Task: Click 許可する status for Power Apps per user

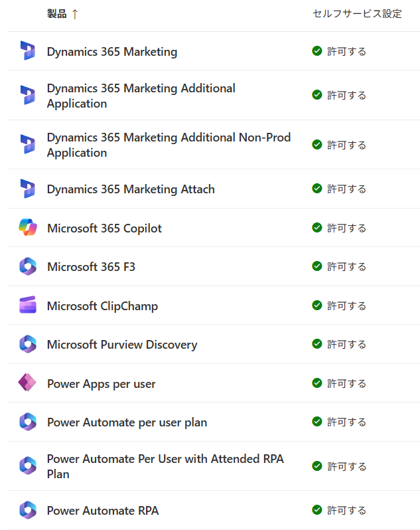Action: [x=346, y=384]
